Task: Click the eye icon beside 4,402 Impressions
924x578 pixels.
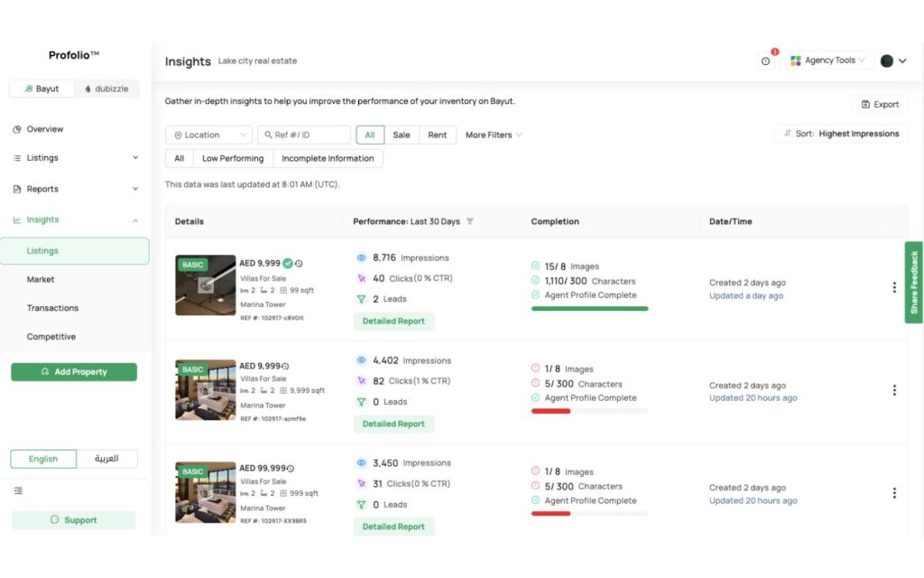Action: coord(361,360)
